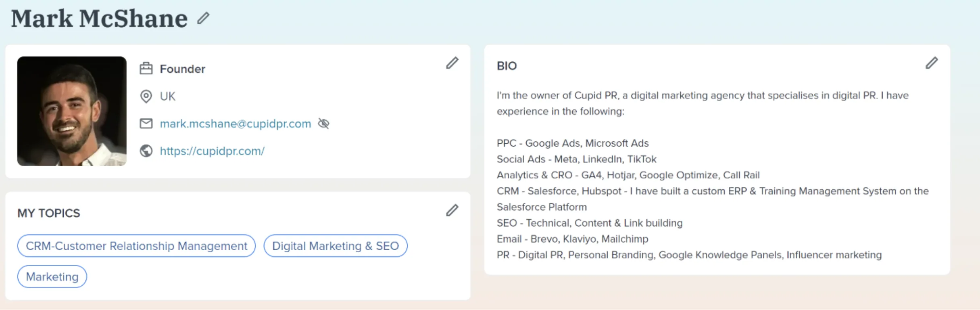Viewport: 980px width, 310px height.
Task: Click the envelope icon beside the email address
Action: [146, 124]
